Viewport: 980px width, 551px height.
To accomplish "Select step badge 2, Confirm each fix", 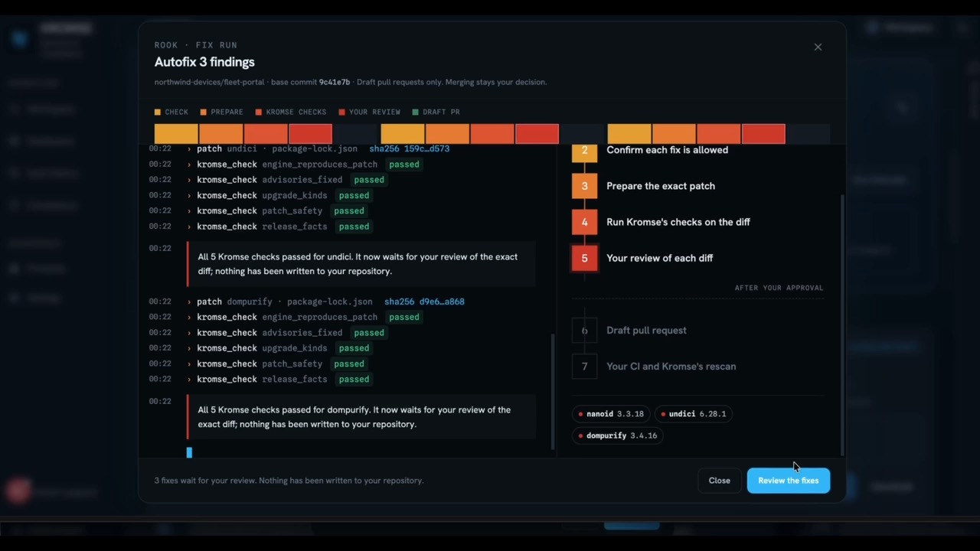I will [x=584, y=152].
